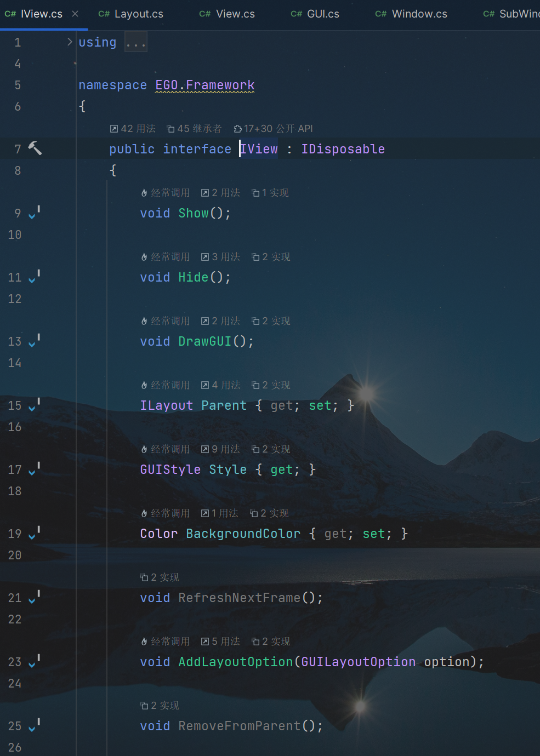The height and width of the screenshot is (756, 540).
Task: Click the BackgroundColor property name
Action: (243, 534)
